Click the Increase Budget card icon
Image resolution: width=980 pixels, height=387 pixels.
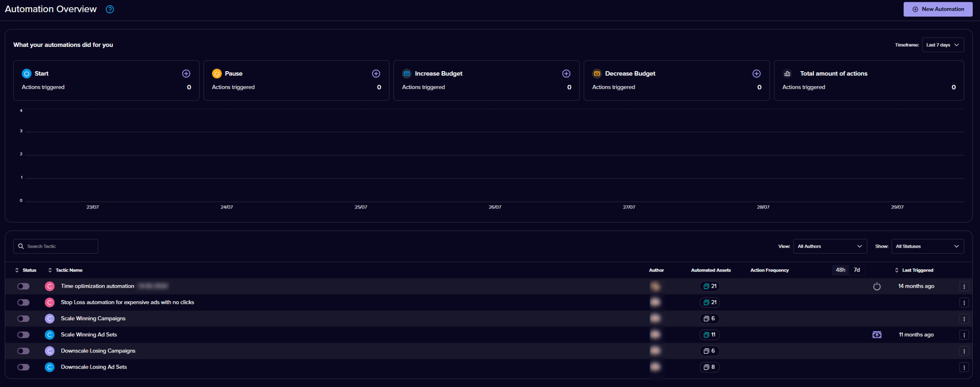407,74
